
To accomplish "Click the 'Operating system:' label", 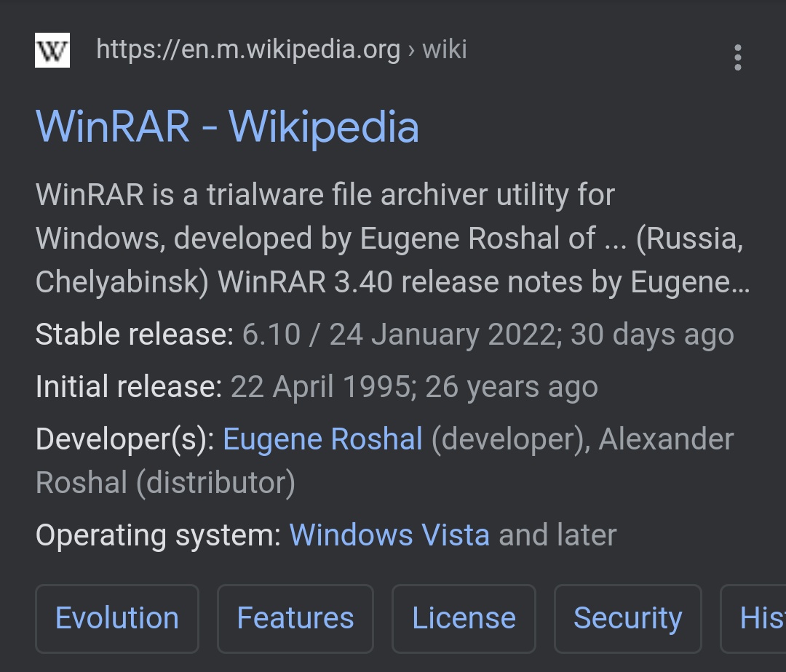I will pyautogui.click(x=159, y=535).
